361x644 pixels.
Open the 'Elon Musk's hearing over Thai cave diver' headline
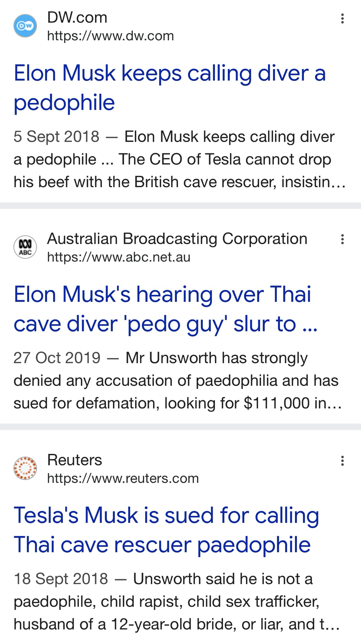point(165,309)
